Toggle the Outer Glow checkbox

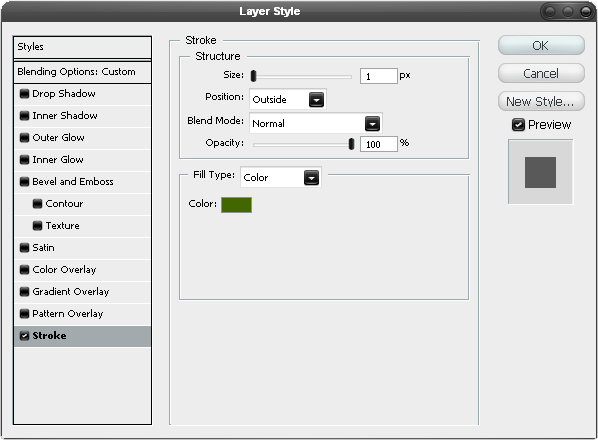pos(24,138)
